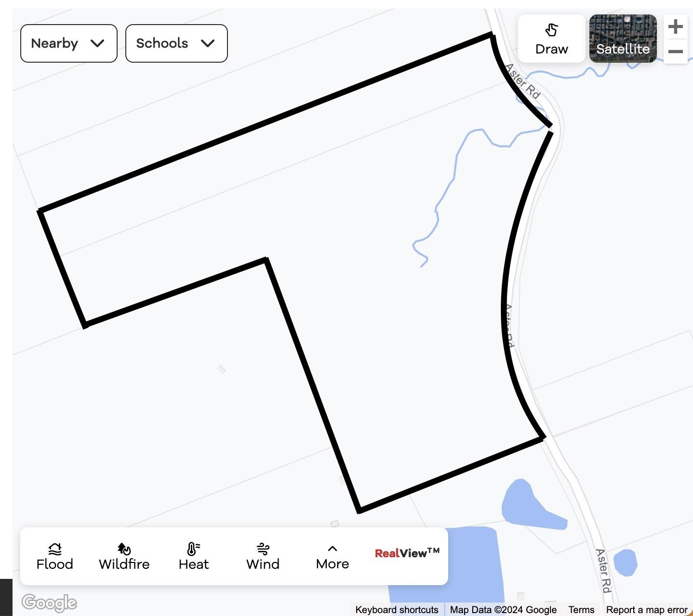Click the Map Data ©2024 Google text

(503, 610)
